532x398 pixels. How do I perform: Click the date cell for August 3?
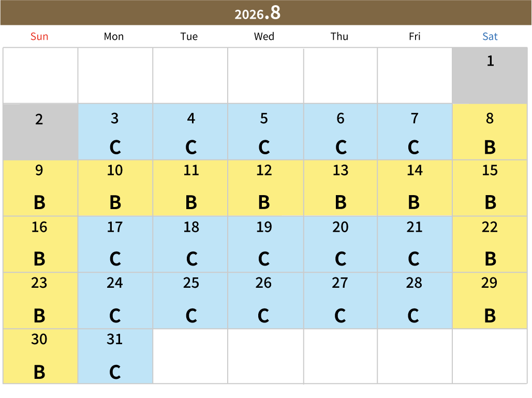click(x=115, y=131)
